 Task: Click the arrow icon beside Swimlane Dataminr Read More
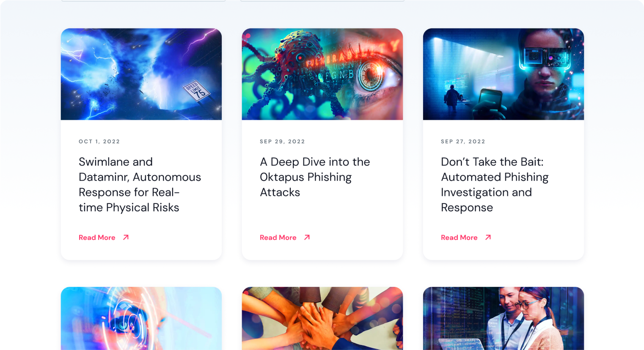pos(126,237)
